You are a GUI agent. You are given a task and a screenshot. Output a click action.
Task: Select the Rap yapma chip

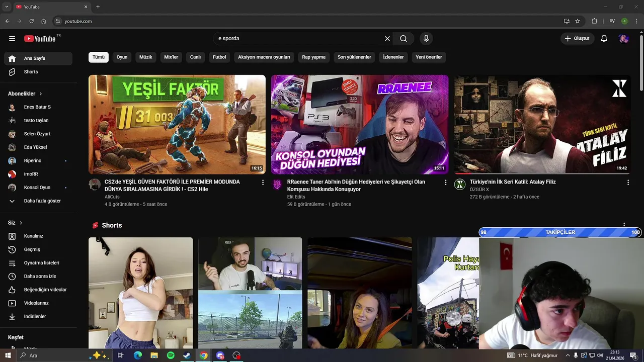(x=314, y=57)
